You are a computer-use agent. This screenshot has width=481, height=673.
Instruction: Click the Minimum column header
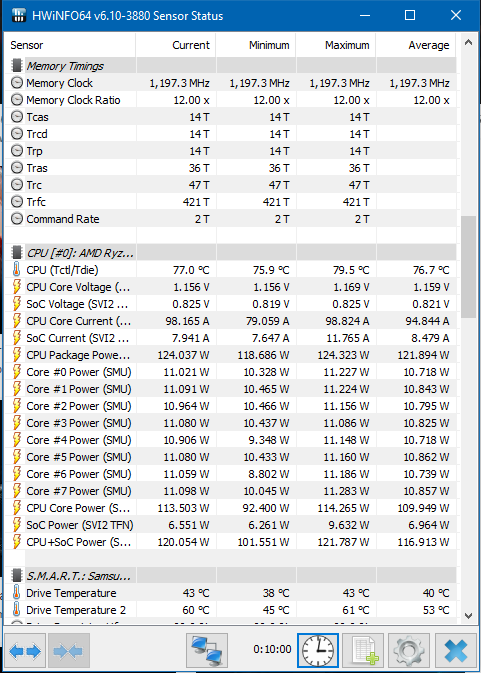(256, 45)
